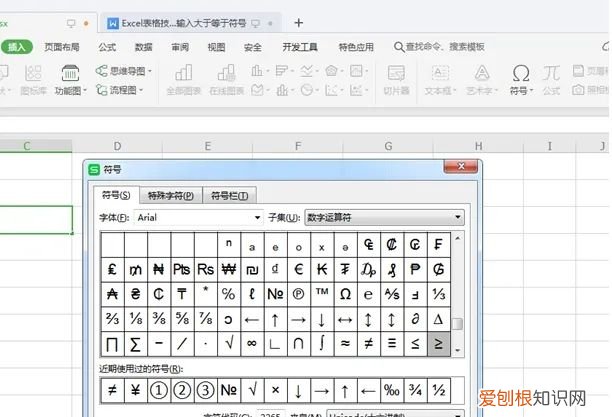Click the symbol grid scrollbar thumb

tap(457, 324)
